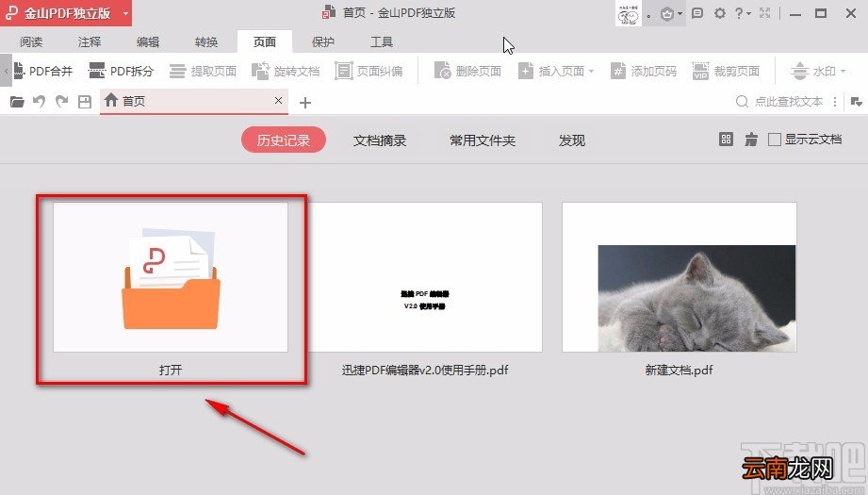Image resolution: width=868 pixels, height=495 pixels.
Task: Click the save disk icon
Action: pyautogui.click(x=85, y=102)
